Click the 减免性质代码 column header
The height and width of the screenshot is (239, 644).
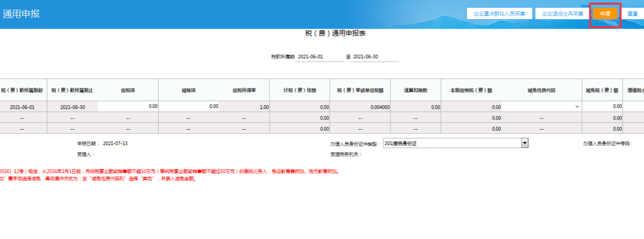[x=541, y=90]
